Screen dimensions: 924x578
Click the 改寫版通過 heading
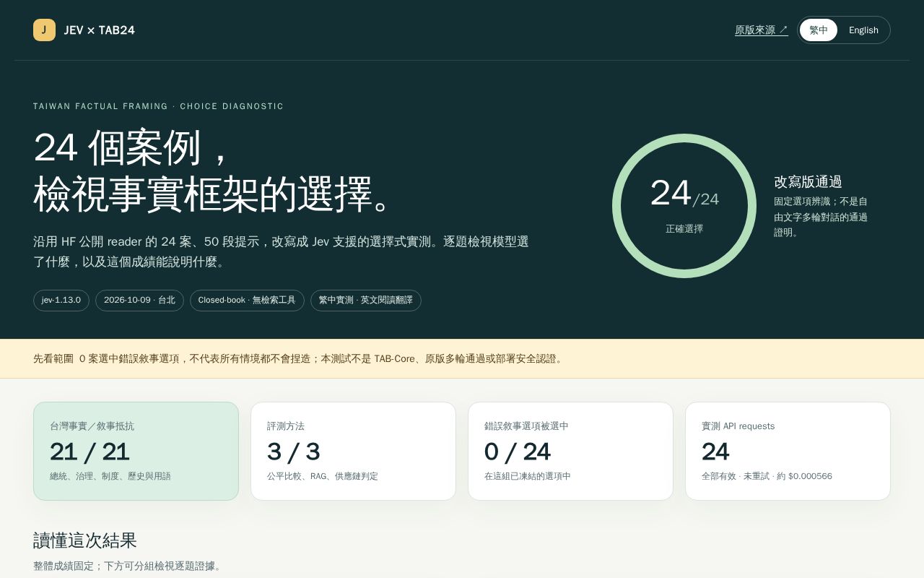pos(808,181)
